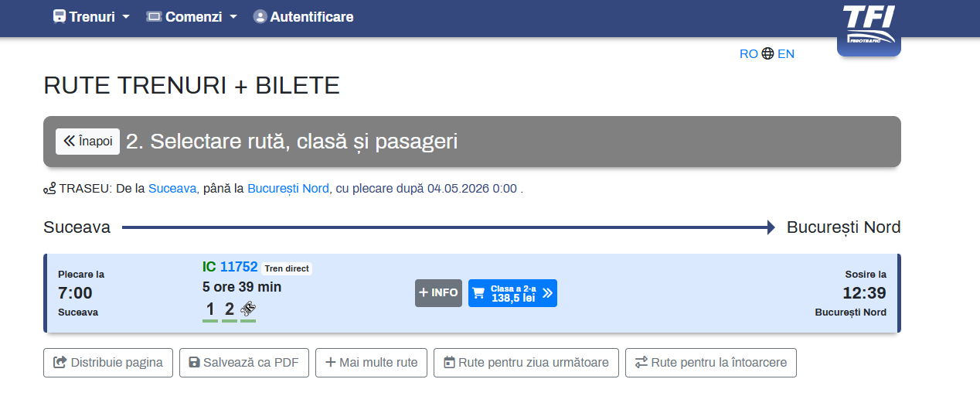The width and height of the screenshot is (980, 403).
Task: Open train IC 11752 link
Action: [238, 267]
